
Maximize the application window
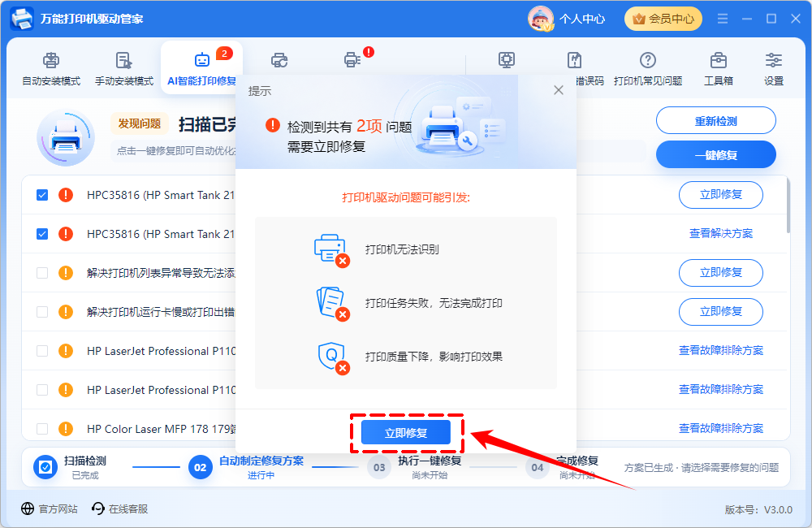click(771, 19)
